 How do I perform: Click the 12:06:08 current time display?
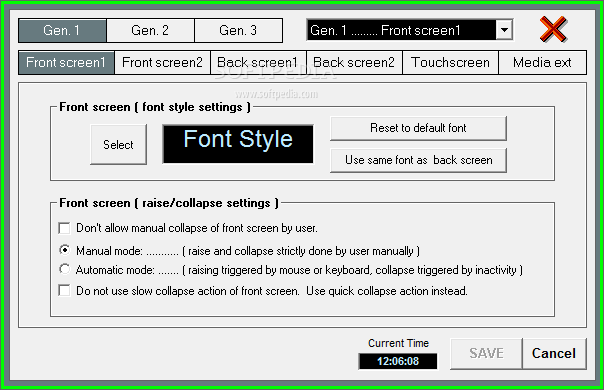398,361
